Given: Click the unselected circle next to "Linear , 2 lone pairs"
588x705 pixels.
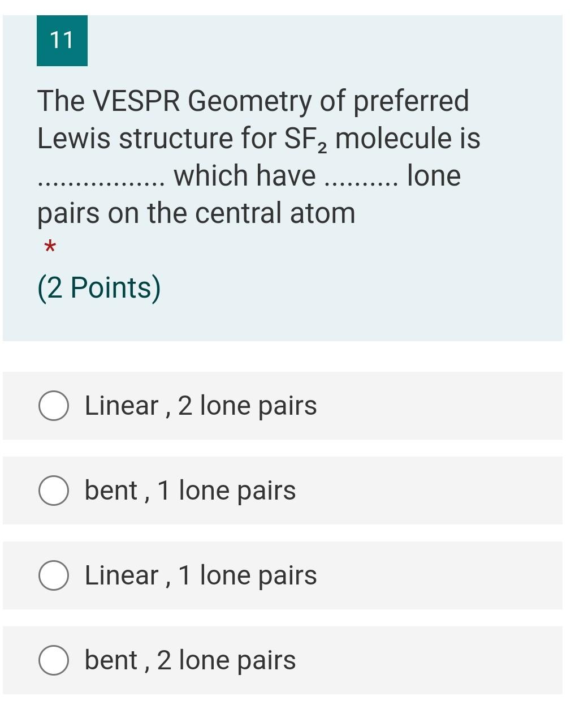Looking at the screenshot, I should [54, 405].
